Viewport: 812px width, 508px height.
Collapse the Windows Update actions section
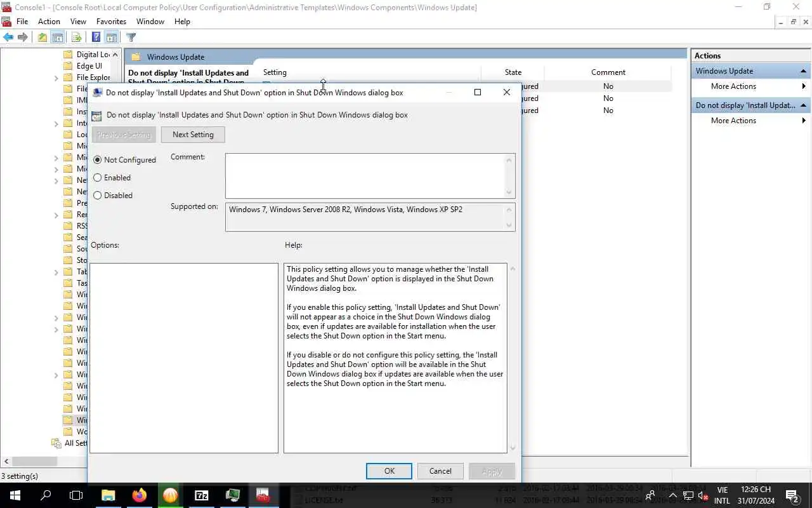pyautogui.click(x=804, y=71)
